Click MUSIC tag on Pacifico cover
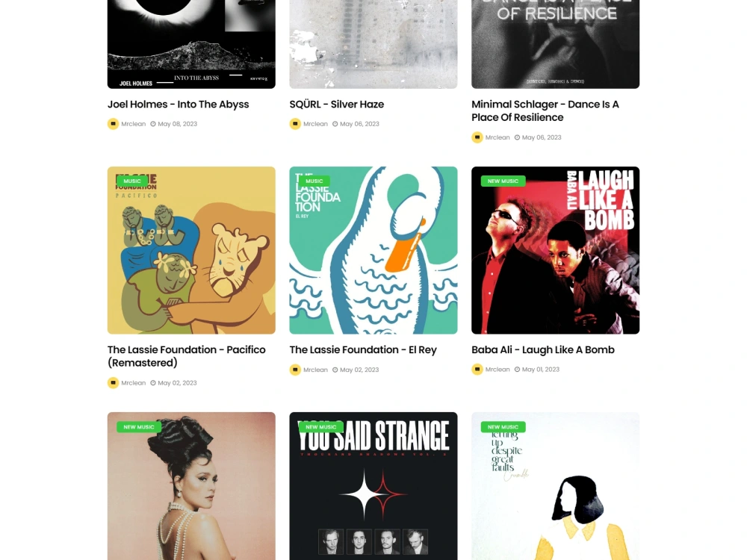Image resolution: width=747 pixels, height=560 pixels. (x=132, y=181)
